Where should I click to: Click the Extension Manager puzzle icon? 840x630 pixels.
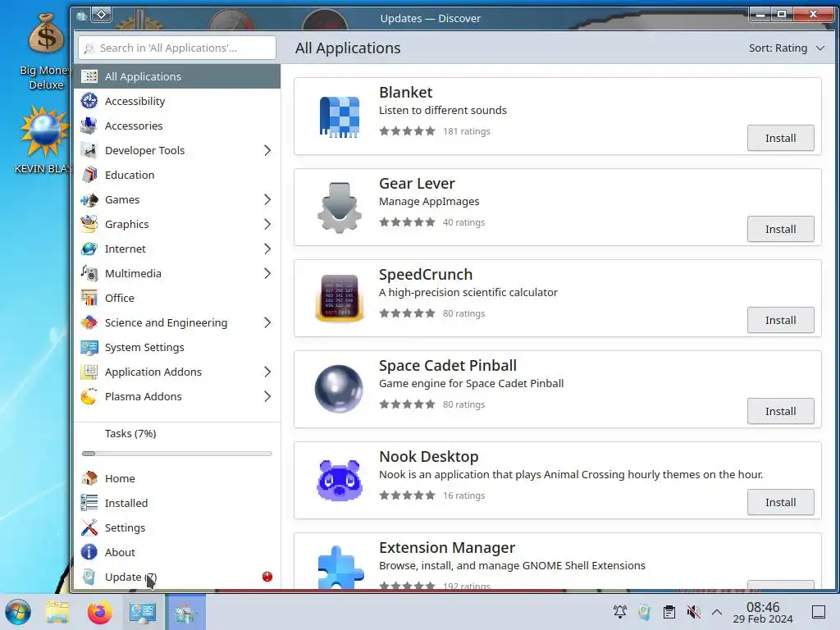340,567
